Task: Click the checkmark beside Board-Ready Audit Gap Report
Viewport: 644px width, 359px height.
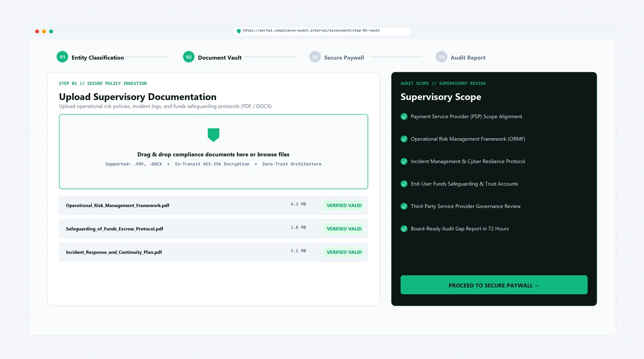Action: tap(404, 229)
